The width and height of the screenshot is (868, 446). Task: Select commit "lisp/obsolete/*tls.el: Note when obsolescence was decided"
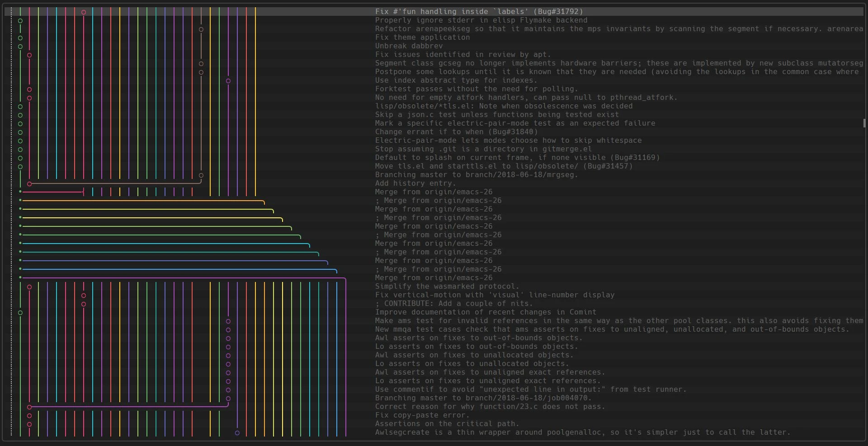(504, 106)
